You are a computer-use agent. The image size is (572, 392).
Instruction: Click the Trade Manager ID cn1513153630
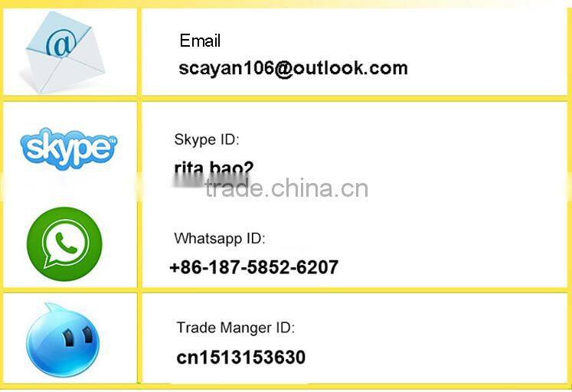240,358
